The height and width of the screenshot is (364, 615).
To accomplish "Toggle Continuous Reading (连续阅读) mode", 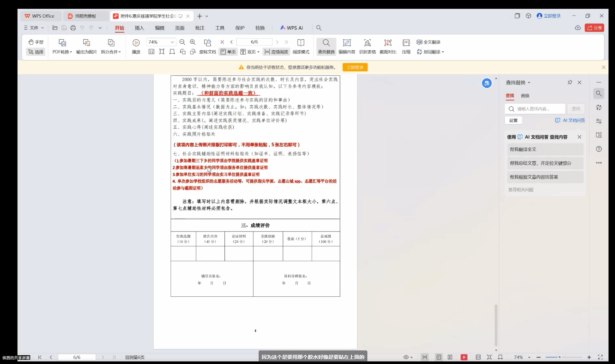I will [x=276, y=52].
